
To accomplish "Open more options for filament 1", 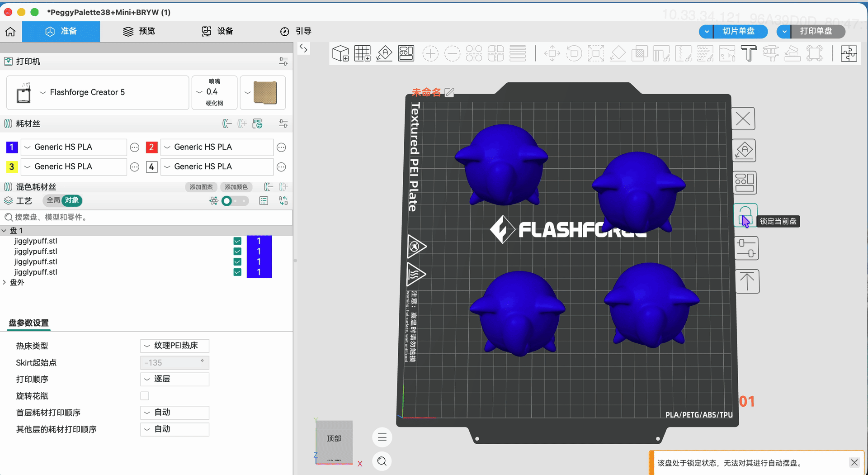I will tap(135, 147).
